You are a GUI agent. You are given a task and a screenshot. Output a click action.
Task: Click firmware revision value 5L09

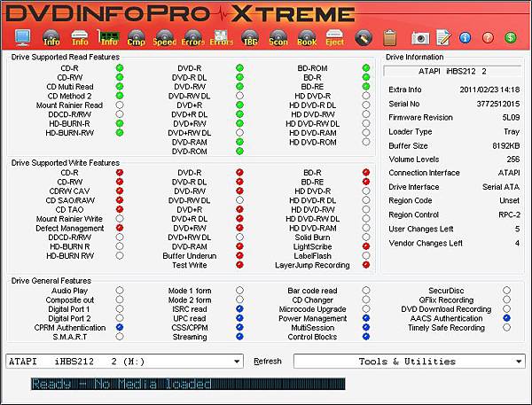click(x=511, y=117)
